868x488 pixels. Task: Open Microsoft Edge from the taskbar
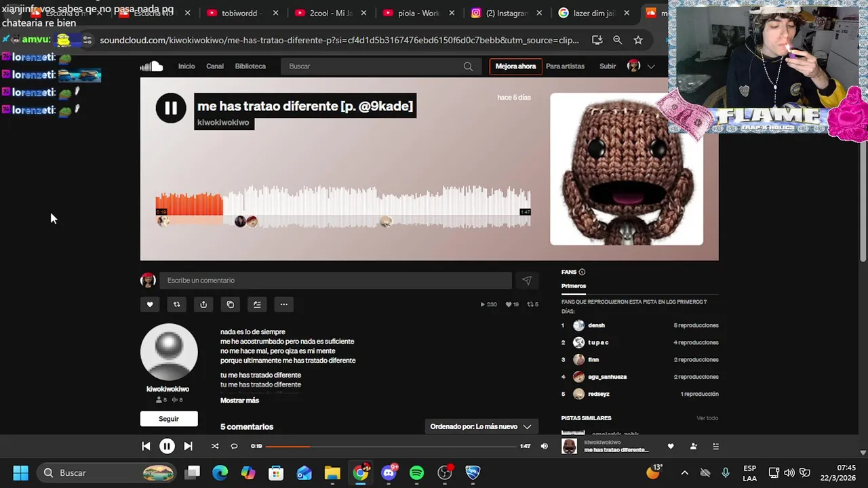click(220, 472)
